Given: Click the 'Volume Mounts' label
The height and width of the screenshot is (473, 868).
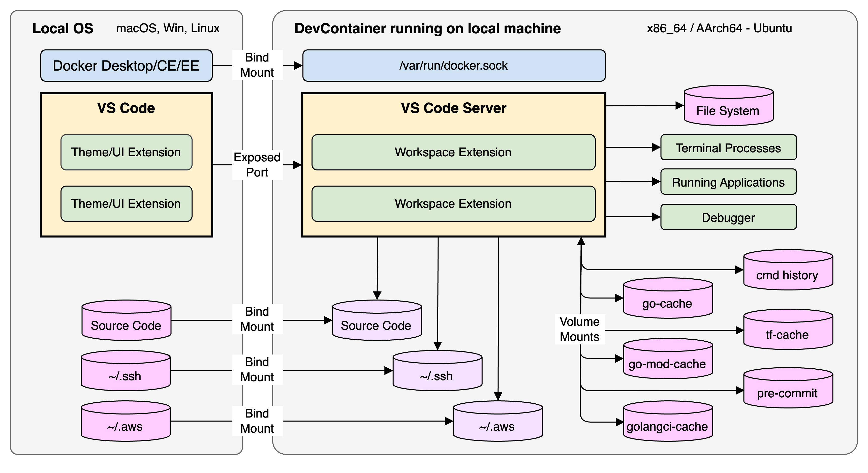Looking at the screenshot, I should [580, 329].
